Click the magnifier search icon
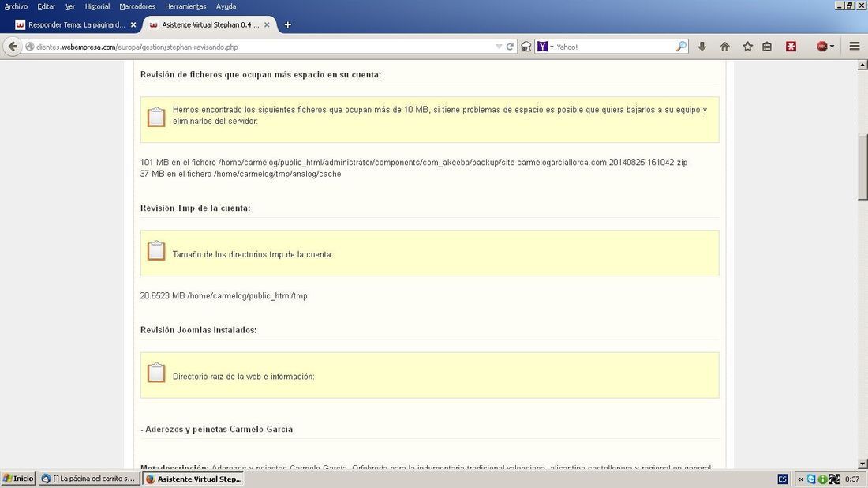 [682, 47]
